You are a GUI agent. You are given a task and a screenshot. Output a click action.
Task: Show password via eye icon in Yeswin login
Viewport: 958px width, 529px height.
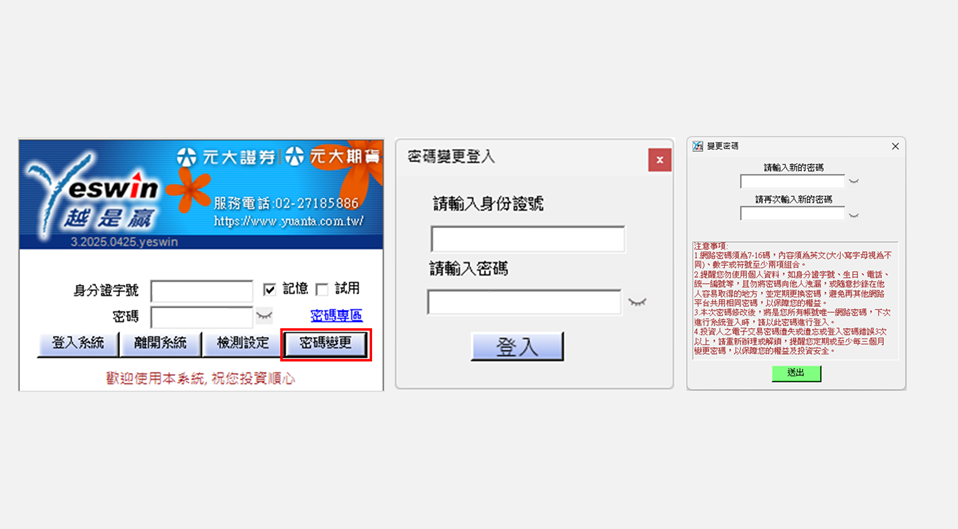tap(265, 316)
